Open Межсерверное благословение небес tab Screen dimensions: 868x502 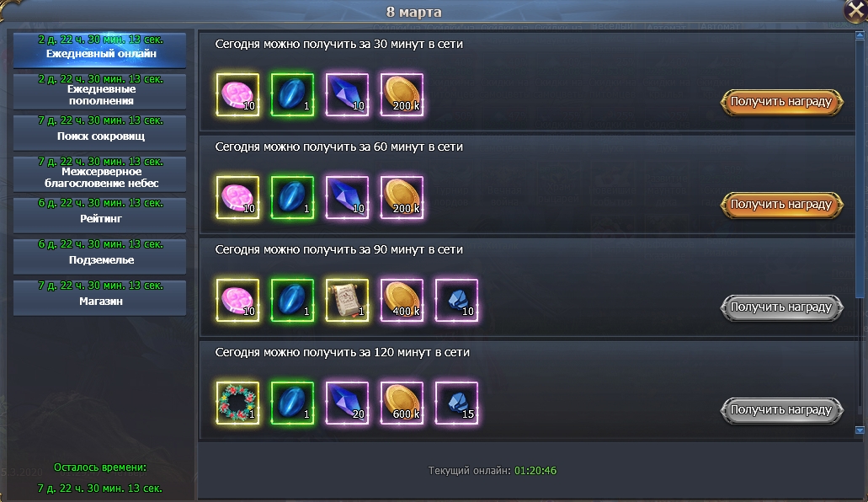coord(100,174)
